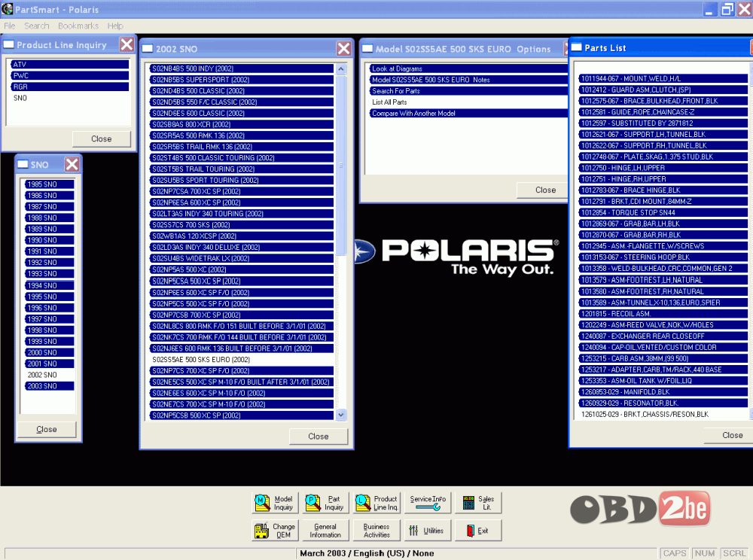Choose List All Parts option
Viewport: 753px width, 560px height.
tap(468, 102)
